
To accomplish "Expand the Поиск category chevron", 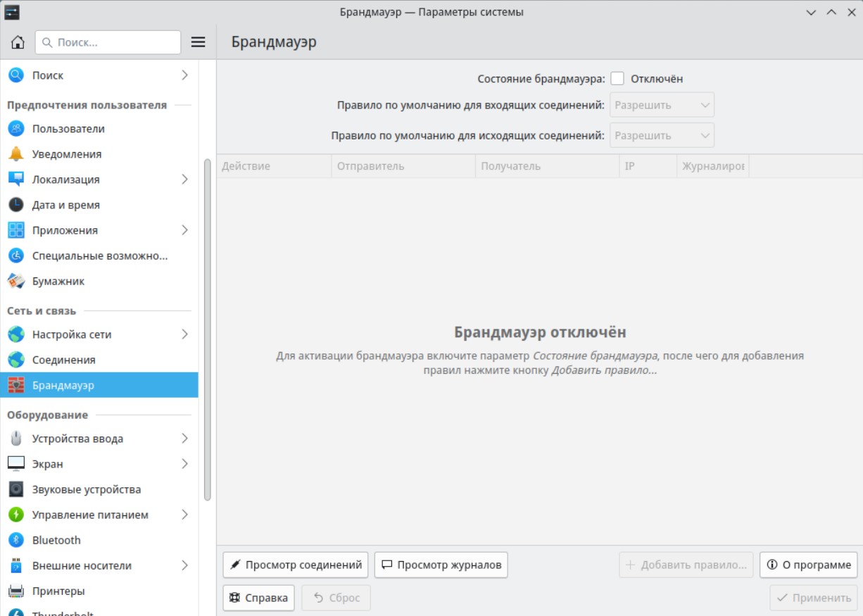I will (184, 75).
